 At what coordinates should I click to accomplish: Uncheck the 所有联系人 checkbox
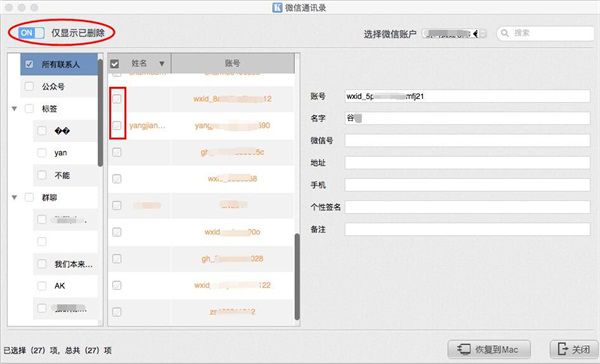29,64
